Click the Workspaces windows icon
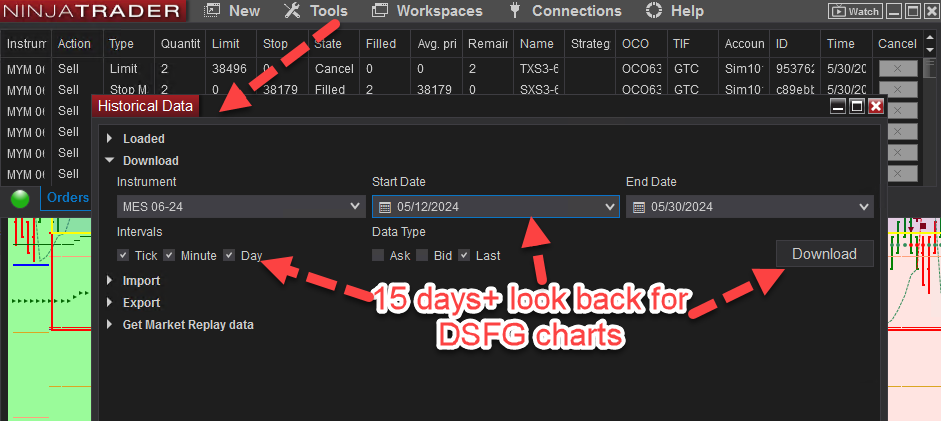 (x=380, y=11)
